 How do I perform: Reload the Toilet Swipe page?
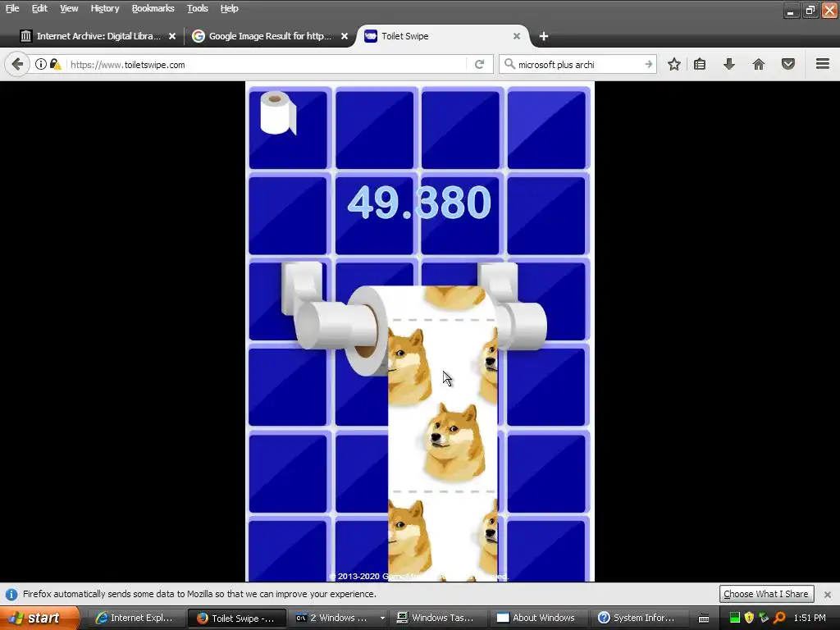click(479, 64)
